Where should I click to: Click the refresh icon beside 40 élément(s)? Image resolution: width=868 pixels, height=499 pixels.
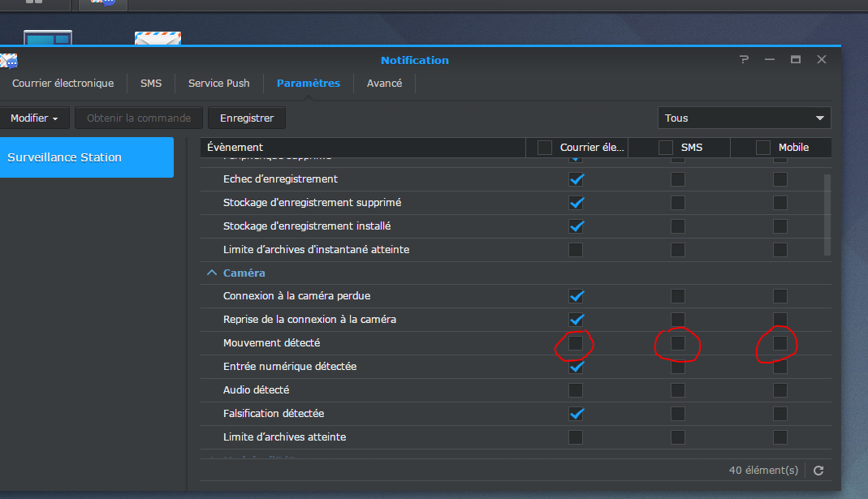[818, 471]
